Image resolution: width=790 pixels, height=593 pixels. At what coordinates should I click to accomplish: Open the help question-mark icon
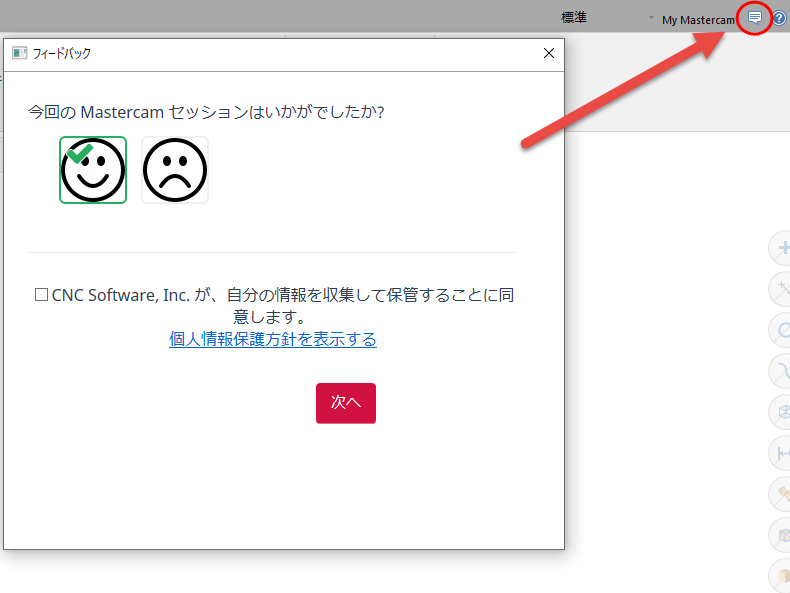(779, 19)
